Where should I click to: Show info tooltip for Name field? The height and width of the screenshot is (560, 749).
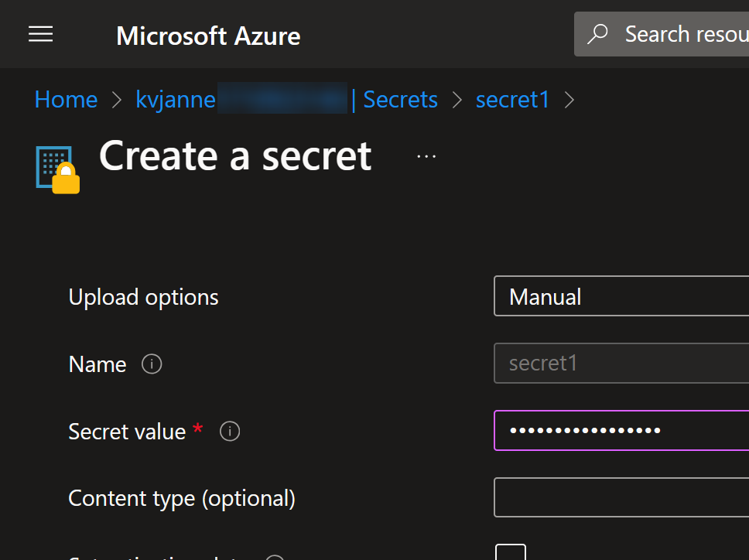(x=152, y=364)
